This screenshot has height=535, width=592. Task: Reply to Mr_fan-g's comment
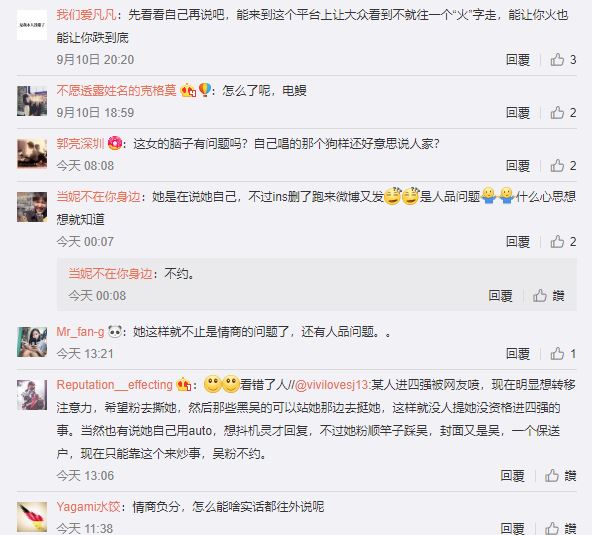point(518,354)
